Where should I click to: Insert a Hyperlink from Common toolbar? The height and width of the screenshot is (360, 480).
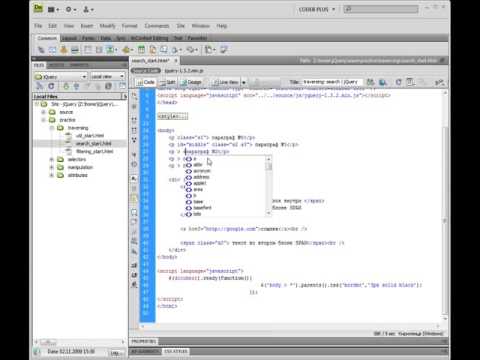click(x=41, y=50)
